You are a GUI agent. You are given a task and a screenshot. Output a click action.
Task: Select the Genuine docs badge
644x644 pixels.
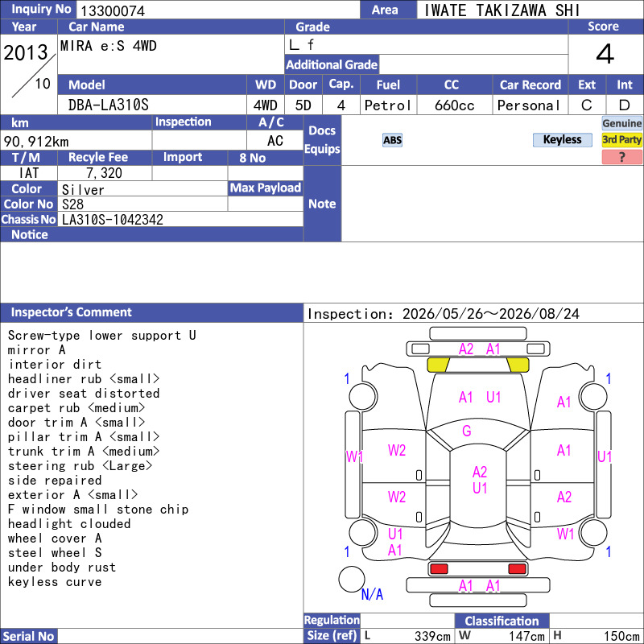621,123
